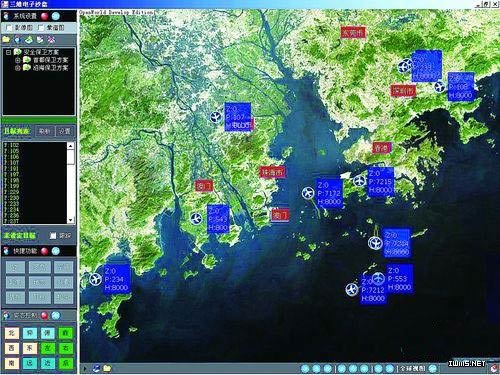Select the 香港 red map label
Screen dimensions: 500x375
[382, 148]
